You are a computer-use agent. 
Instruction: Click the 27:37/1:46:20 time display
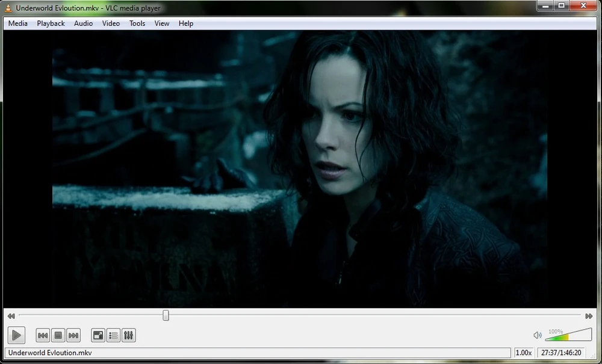[562, 353]
